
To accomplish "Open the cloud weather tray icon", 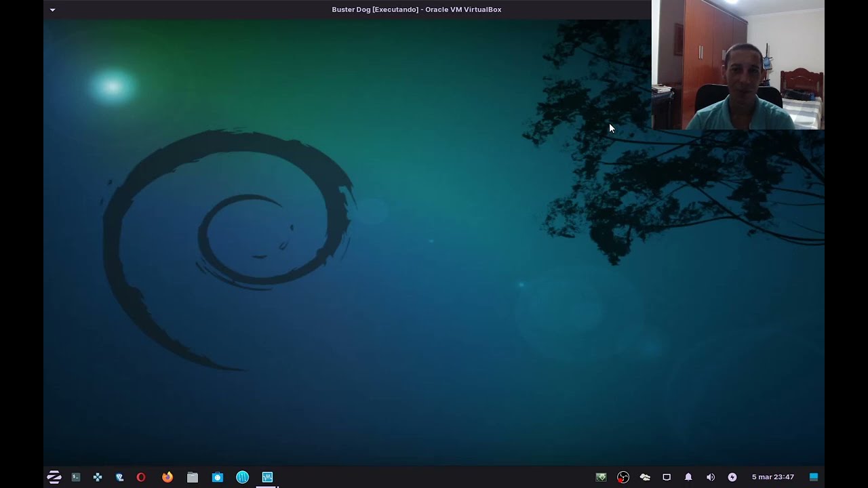I will 645,477.
